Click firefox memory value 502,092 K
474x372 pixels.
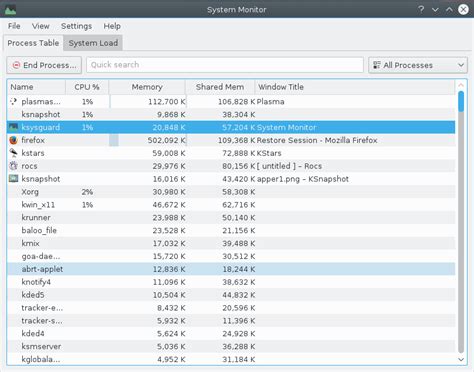(166, 140)
